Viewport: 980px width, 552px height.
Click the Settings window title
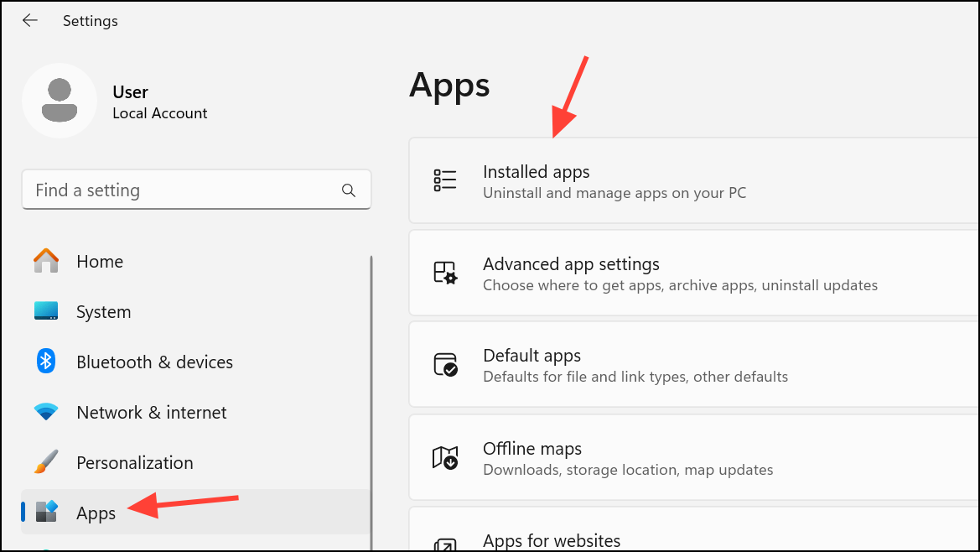(90, 21)
